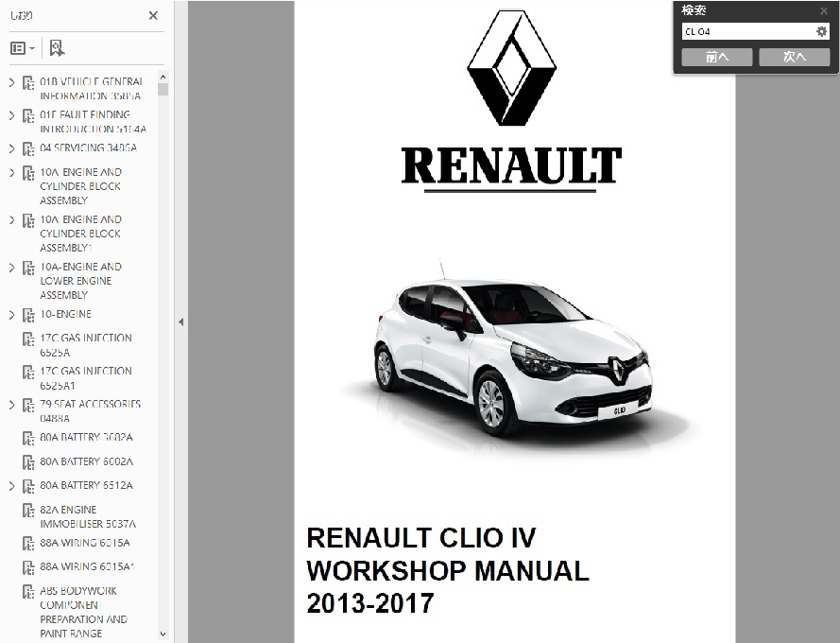Open 17C GAS INJECTION 6525A bookmark
The width and height of the screenshot is (840, 643).
click(x=86, y=345)
